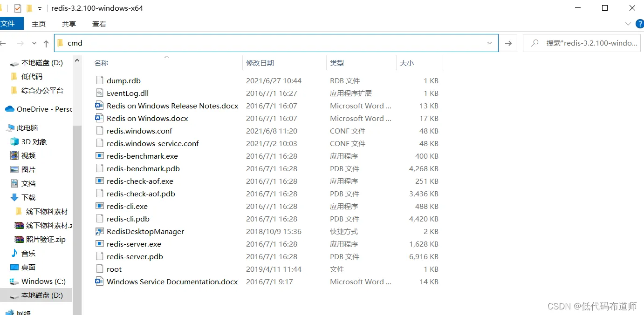Click the redis-cli.pdb file icon

click(x=99, y=219)
